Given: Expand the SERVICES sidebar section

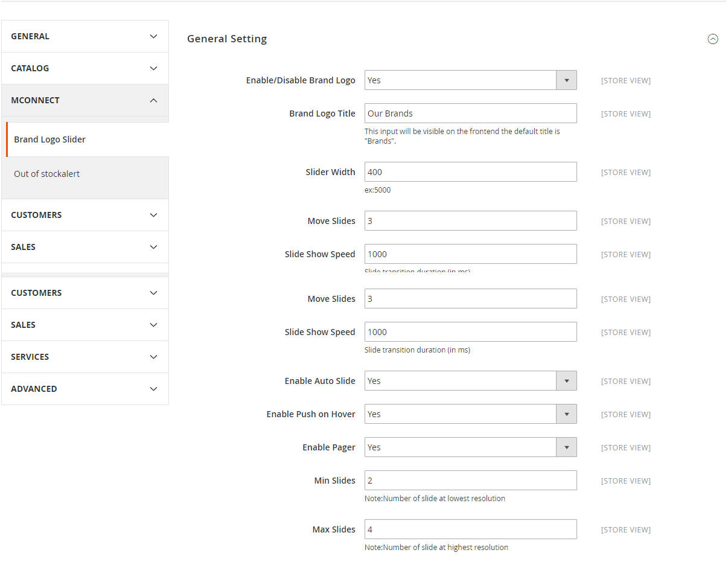Looking at the screenshot, I should 85,357.
